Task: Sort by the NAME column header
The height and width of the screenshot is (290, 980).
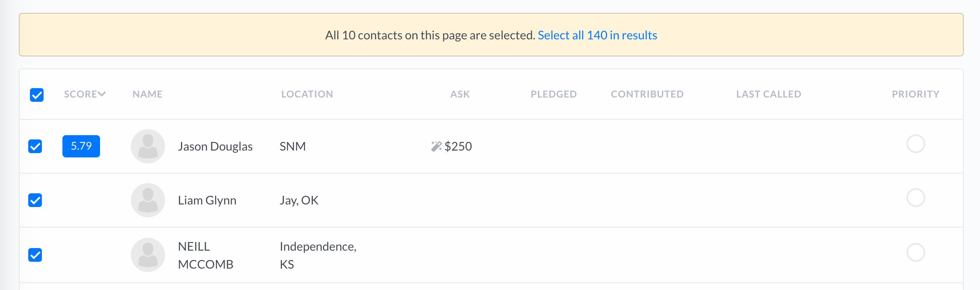Action: tap(148, 94)
